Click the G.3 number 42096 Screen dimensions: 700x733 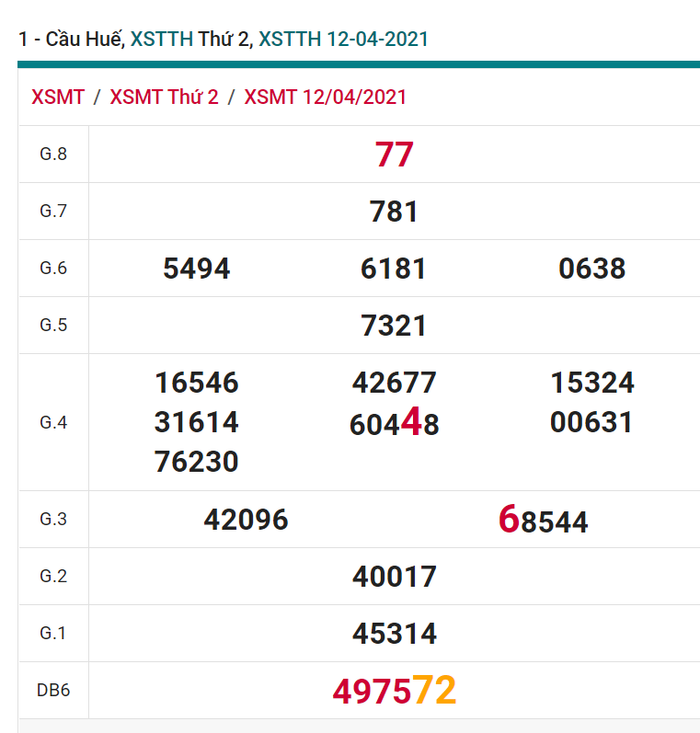click(x=246, y=520)
